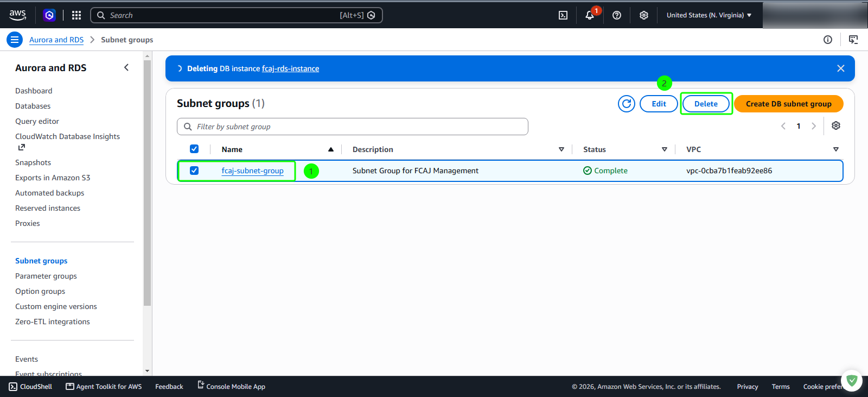The height and width of the screenshot is (397, 868).
Task: Click the Edit button
Action: pos(659,104)
